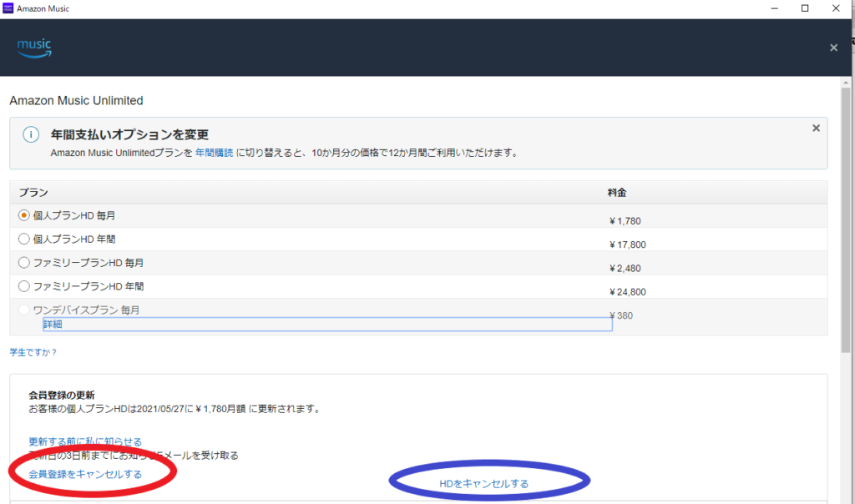Click 更新する前に私に知らせる link

[85, 441]
